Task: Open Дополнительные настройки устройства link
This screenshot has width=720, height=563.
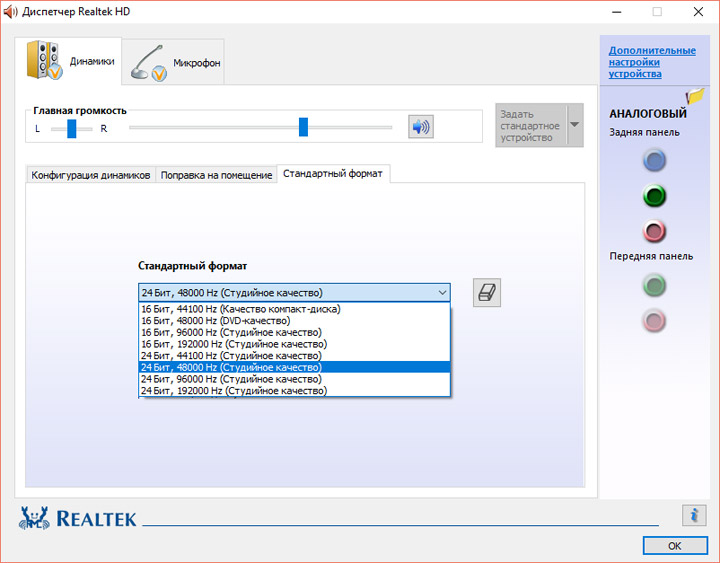Action: point(652,62)
